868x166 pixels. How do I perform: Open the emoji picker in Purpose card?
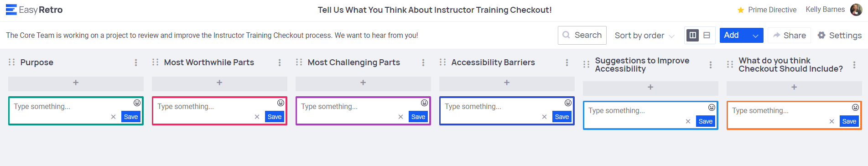click(x=137, y=103)
